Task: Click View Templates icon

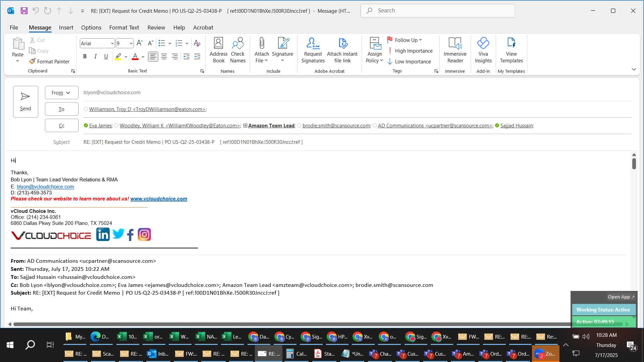Action: point(511,50)
